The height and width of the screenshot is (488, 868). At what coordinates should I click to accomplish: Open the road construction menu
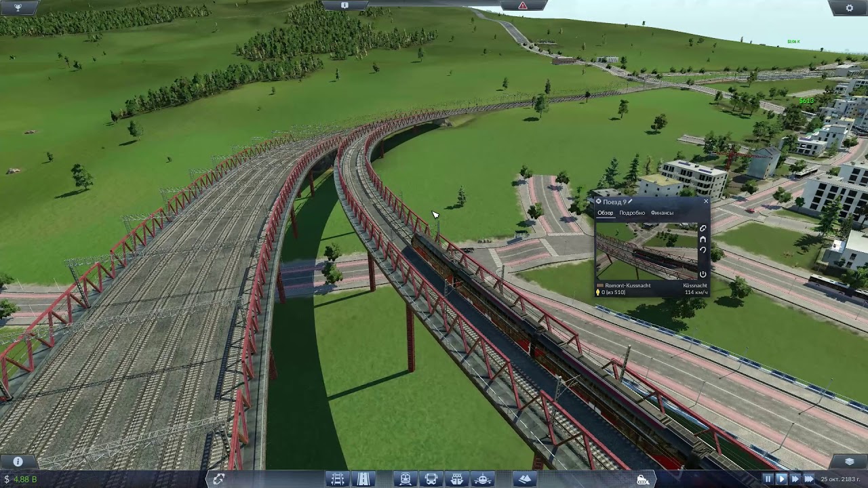pos(363,479)
